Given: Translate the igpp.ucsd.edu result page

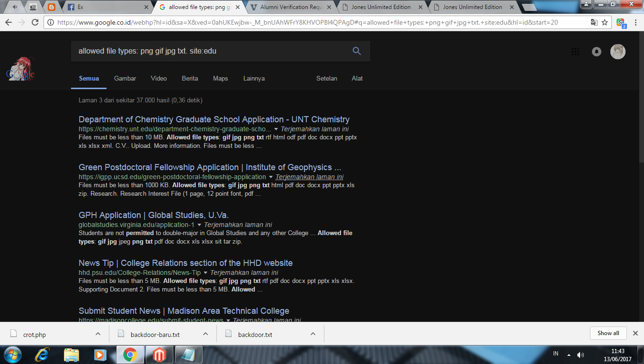Looking at the screenshot, I should [x=310, y=177].
